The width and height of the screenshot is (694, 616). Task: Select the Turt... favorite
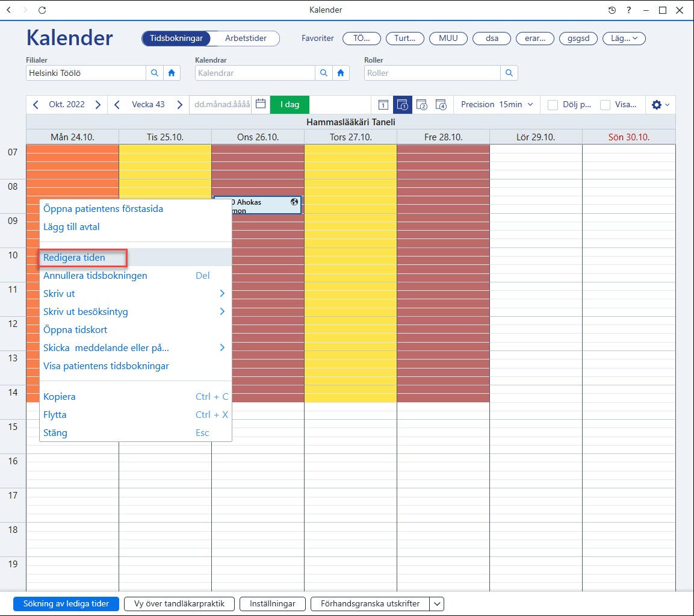click(405, 39)
